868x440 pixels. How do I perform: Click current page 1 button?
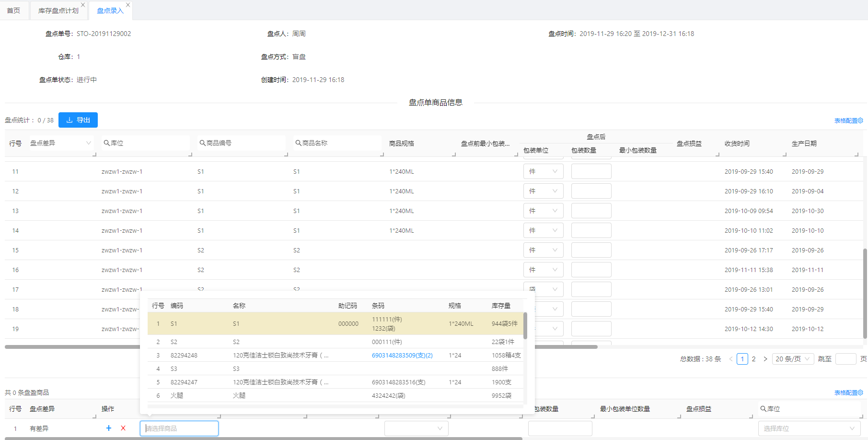pos(742,359)
